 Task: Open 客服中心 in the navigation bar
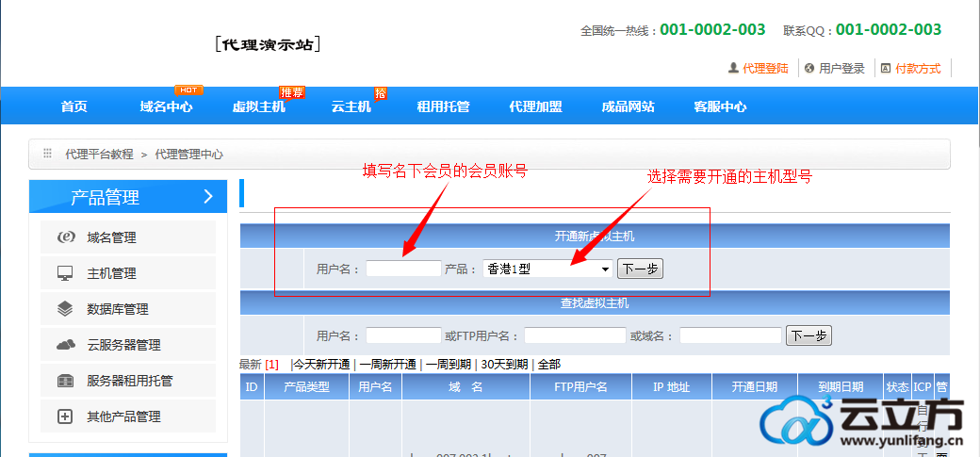pyautogui.click(x=720, y=106)
